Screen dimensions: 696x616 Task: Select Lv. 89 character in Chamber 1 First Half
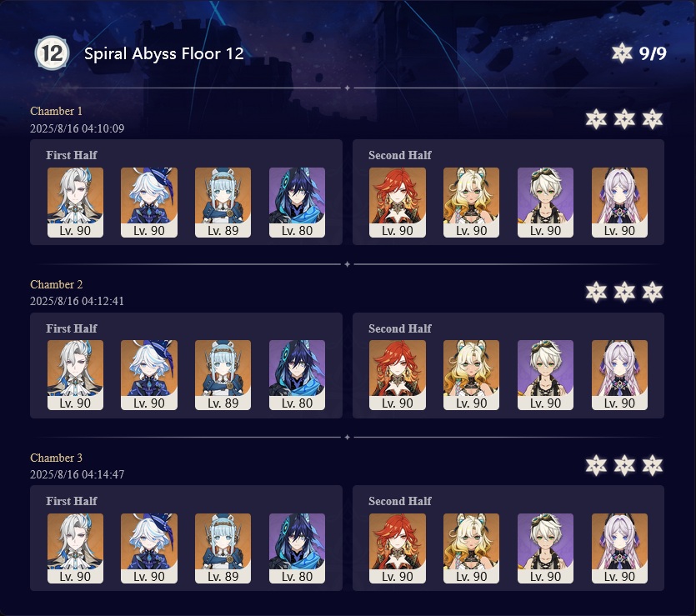pos(223,203)
